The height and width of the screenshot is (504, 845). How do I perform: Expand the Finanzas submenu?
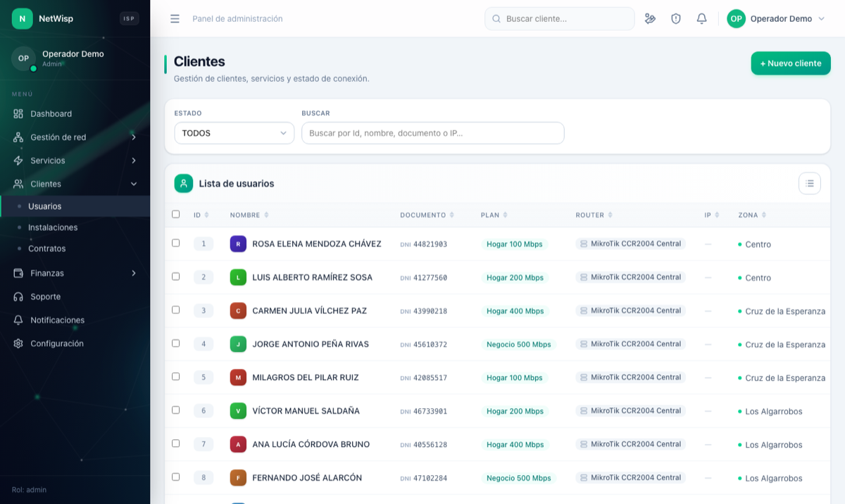[x=75, y=273]
